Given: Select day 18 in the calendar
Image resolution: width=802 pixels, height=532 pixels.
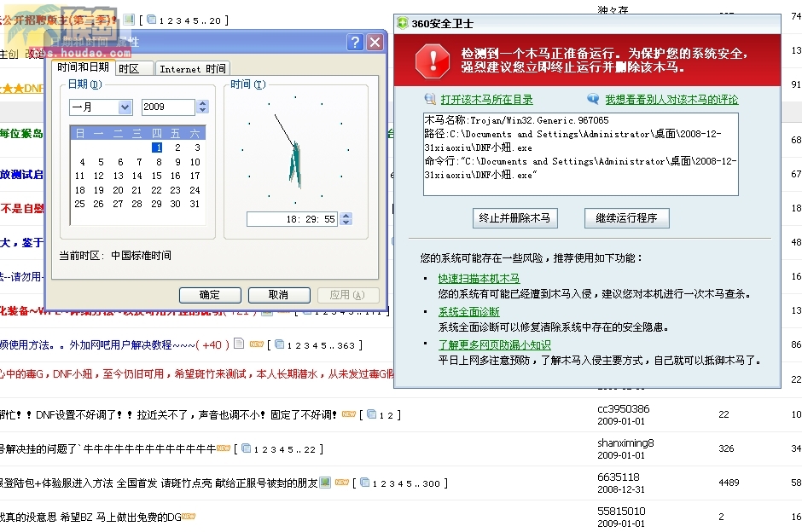Looking at the screenshot, I should click(x=80, y=190).
